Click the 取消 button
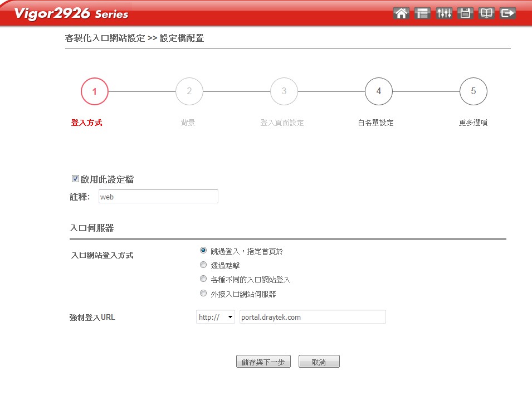The height and width of the screenshot is (395, 532). [319, 362]
